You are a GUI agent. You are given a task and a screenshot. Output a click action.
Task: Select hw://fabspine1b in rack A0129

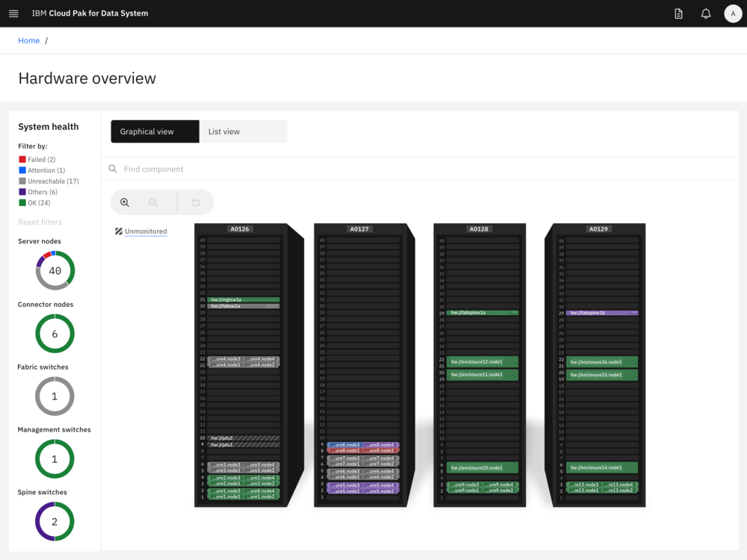pyautogui.click(x=602, y=313)
